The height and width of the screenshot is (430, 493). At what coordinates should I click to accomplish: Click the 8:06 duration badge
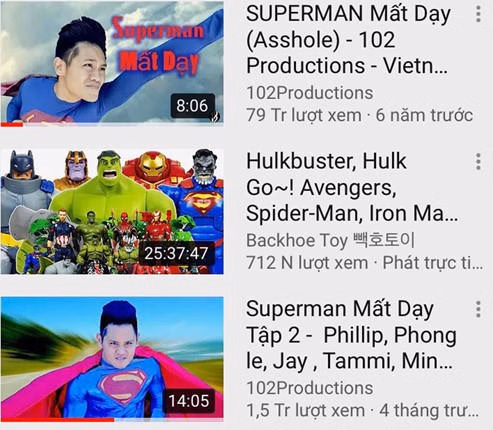coord(192,106)
